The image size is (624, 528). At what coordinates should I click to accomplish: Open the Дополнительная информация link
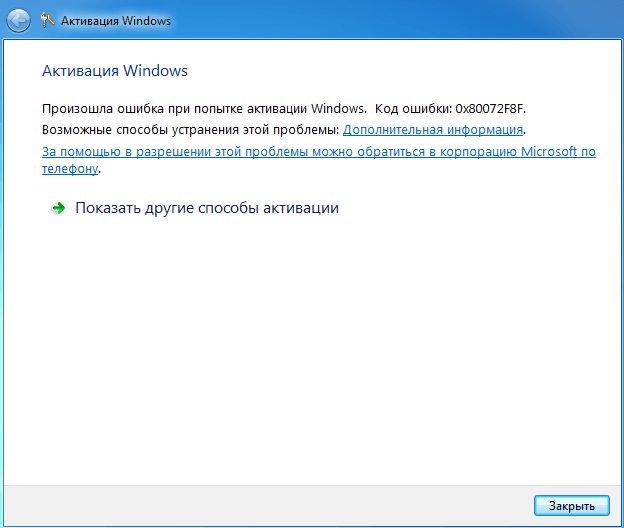click(433, 130)
